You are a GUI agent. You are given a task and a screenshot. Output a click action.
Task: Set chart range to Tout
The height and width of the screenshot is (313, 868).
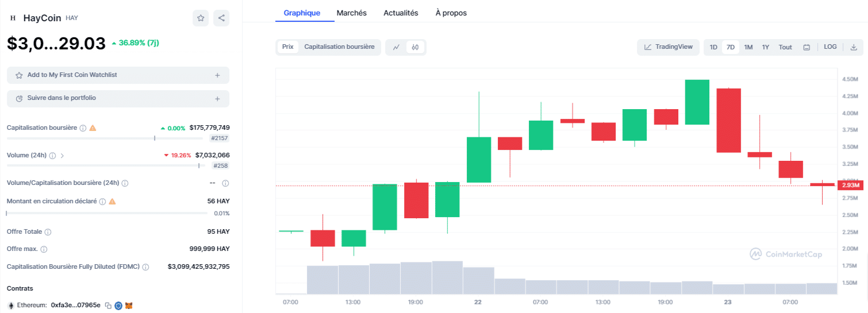[x=785, y=47]
